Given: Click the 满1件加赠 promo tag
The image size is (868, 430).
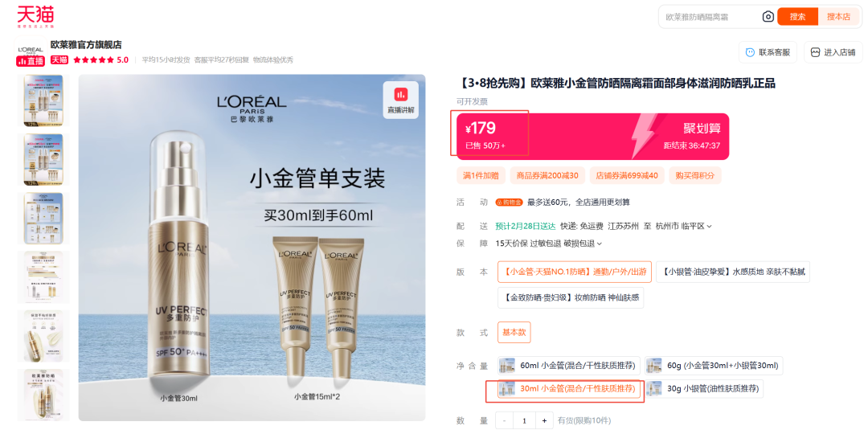Looking at the screenshot, I should 481,176.
